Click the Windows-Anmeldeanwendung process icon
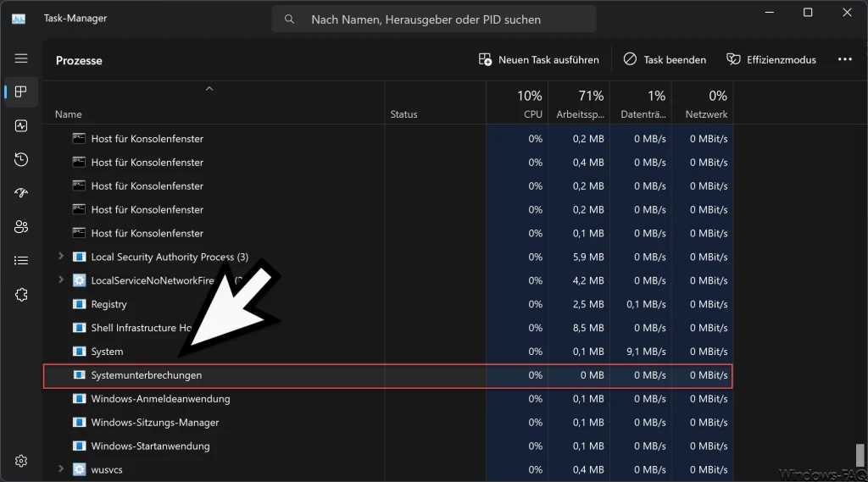The image size is (868, 482). [x=79, y=399]
